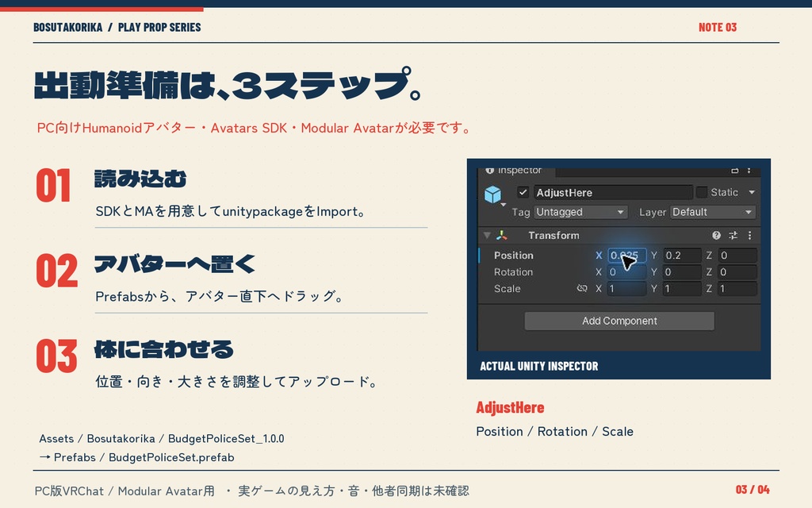Click the Scale Y field
This screenshot has width=812, height=508.
point(682,289)
